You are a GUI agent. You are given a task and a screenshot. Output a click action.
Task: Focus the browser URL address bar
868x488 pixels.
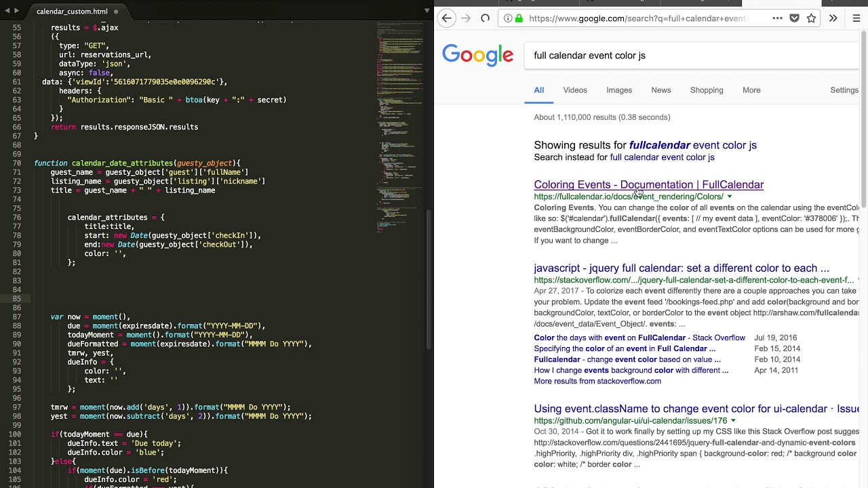(x=637, y=18)
